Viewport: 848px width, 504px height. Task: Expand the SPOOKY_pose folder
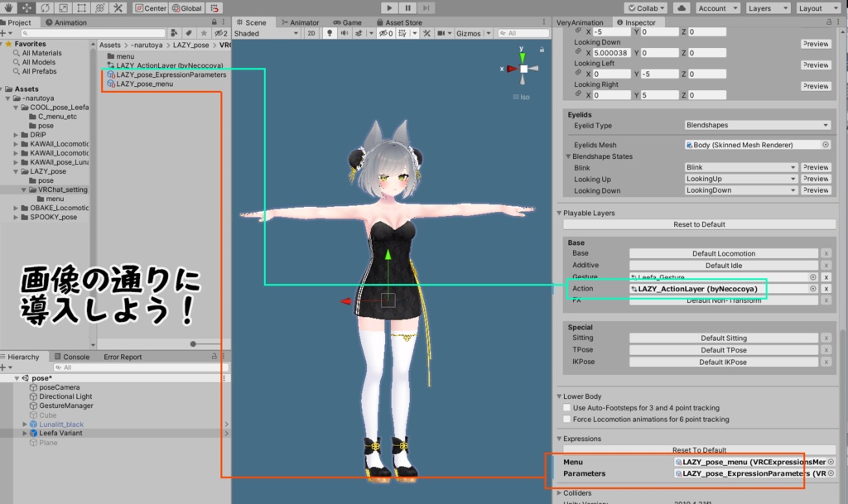pyautogui.click(x=16, y=217)
